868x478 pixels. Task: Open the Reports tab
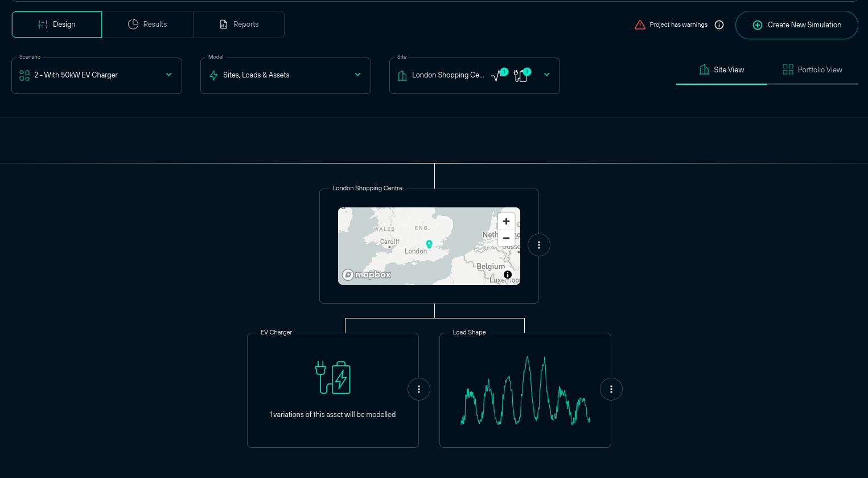[239, 24]
